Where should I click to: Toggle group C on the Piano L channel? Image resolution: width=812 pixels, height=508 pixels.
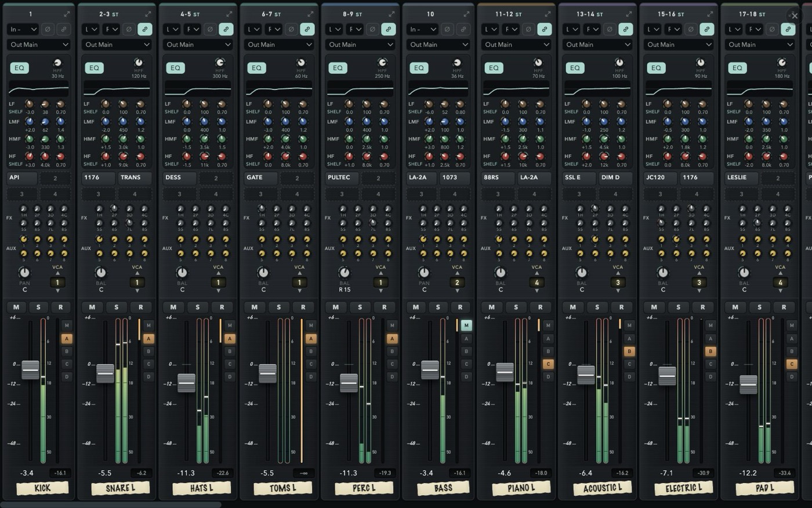coord(548,364)
